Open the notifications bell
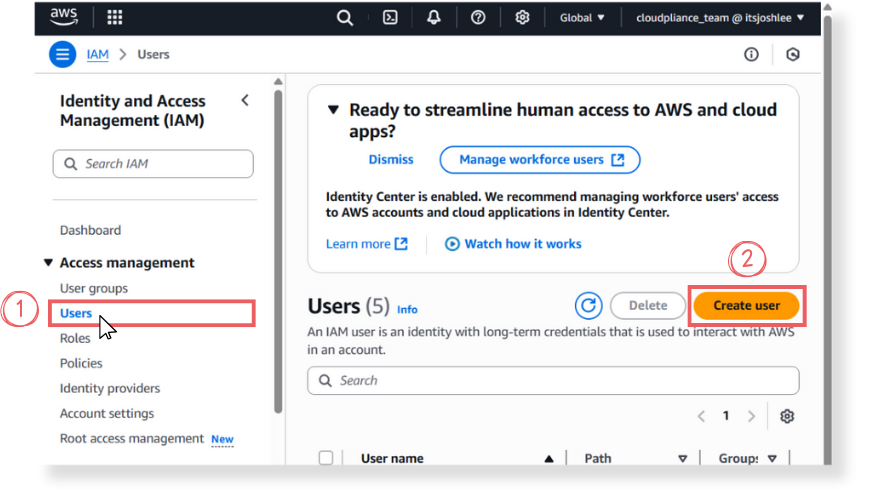874x497 pixels. click(x=434, y=17)
